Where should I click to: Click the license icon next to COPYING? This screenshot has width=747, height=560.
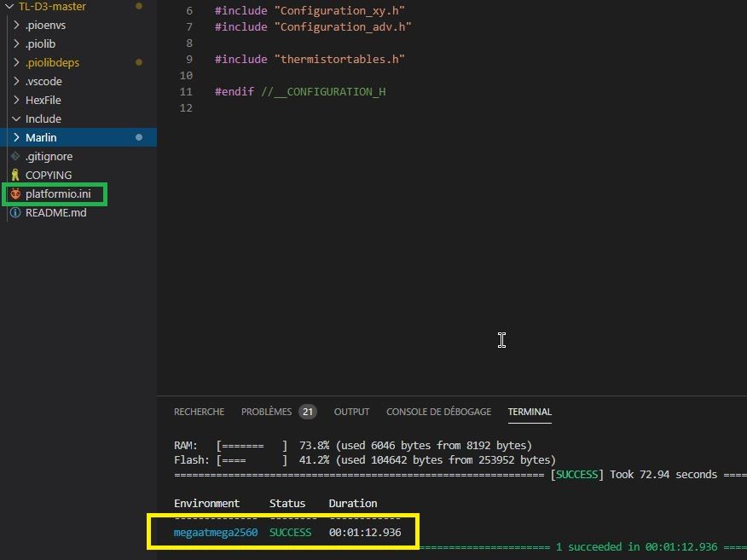coord(15,175)
